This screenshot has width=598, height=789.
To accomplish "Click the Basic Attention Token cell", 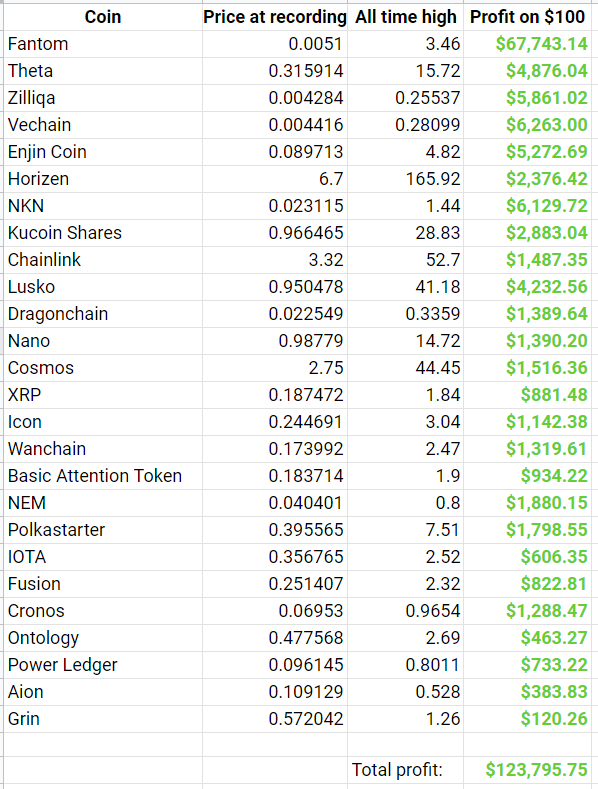I will [103, 476].
